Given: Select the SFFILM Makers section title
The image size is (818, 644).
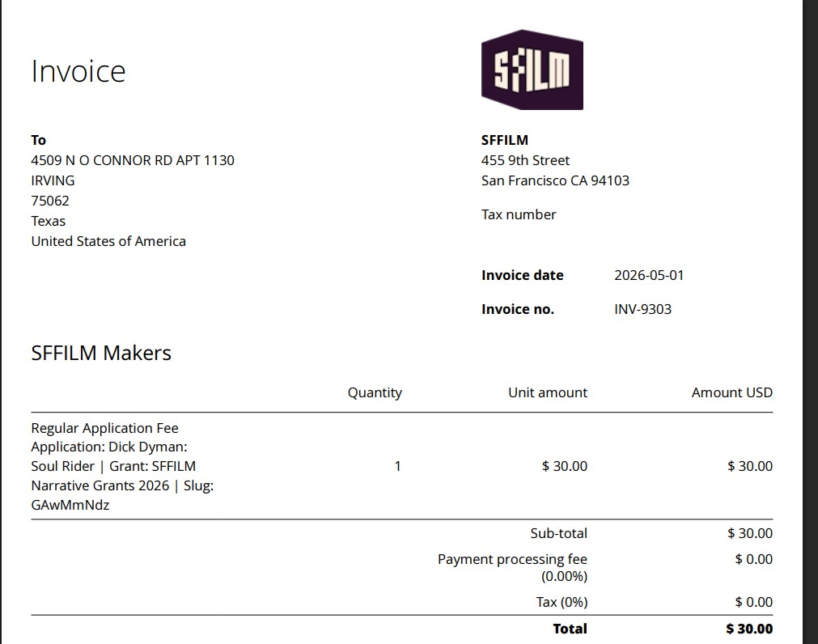Looking at the screenshot, I should click(x=101, y=353).
